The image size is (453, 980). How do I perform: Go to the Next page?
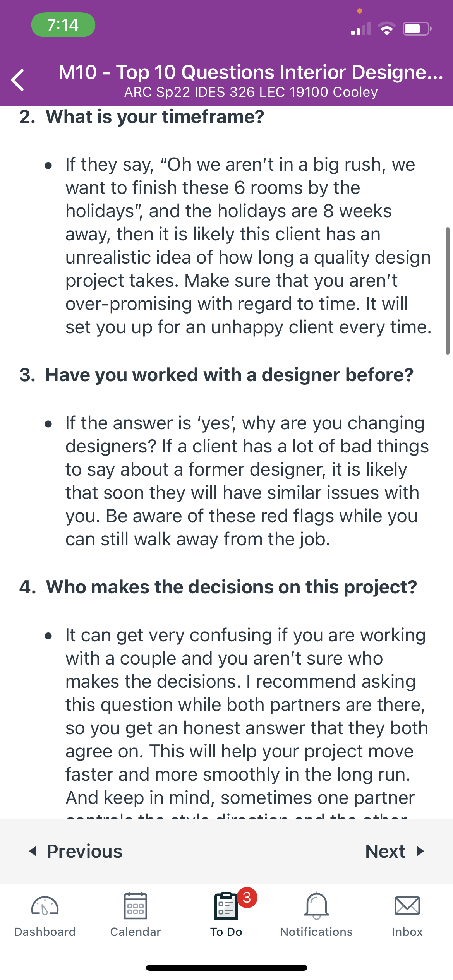click(x=395, y=851)
